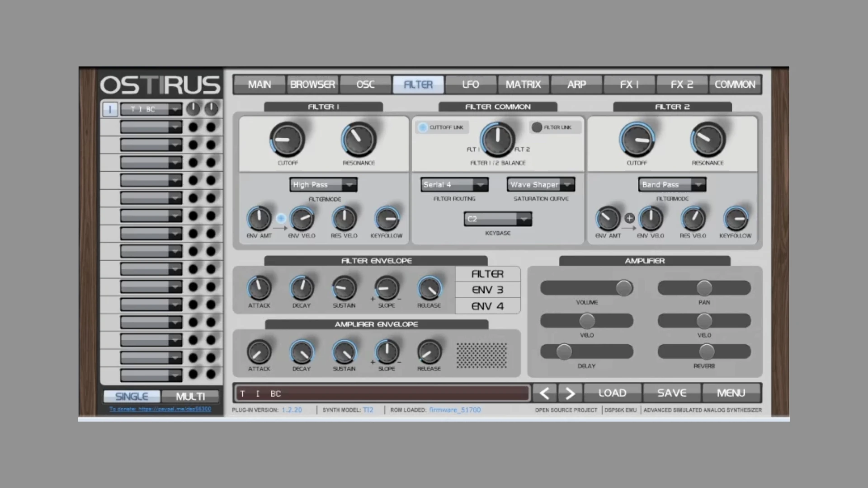
Task: Expand the Serial 4 filter routing dropdown
Action: pyautogui.click(x=454, y=185)
